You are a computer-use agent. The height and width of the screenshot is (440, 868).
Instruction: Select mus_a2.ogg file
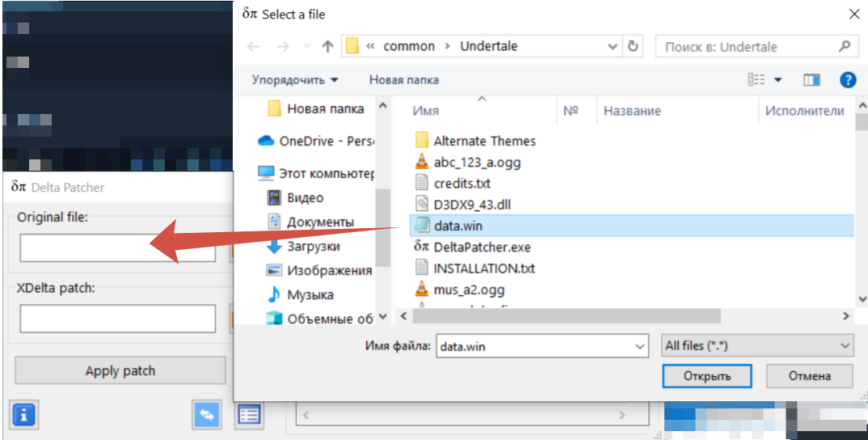tap(469, 290)
